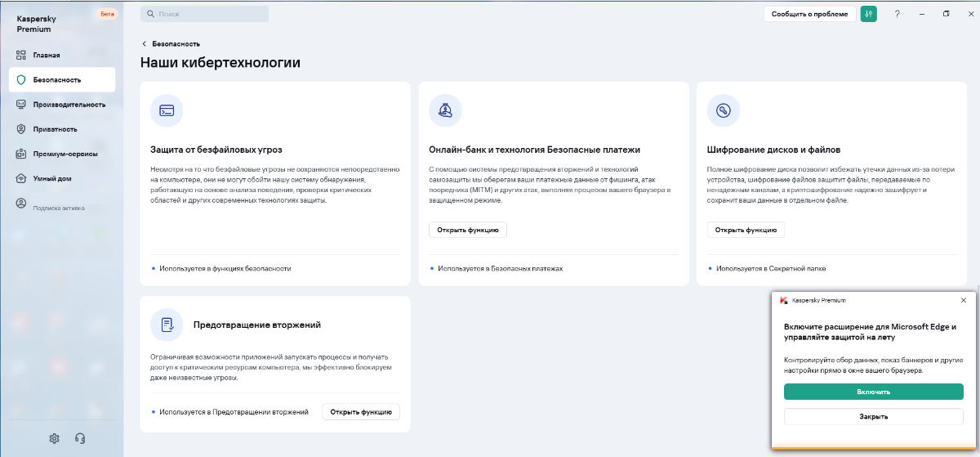
Task: Select Безопасность in the sidebar
Action: tap(62, 80)
